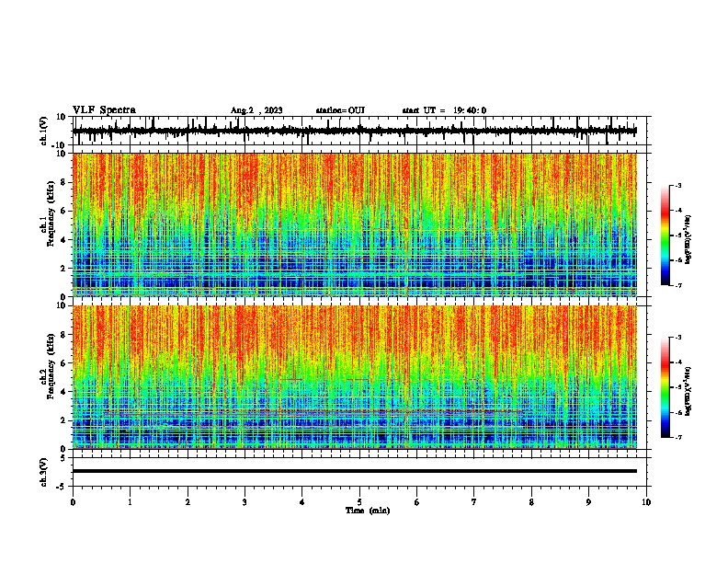This screenshot has width=728, height=563.
Task: Click the "Time (min)" axis title
Action: click(368, 511)
